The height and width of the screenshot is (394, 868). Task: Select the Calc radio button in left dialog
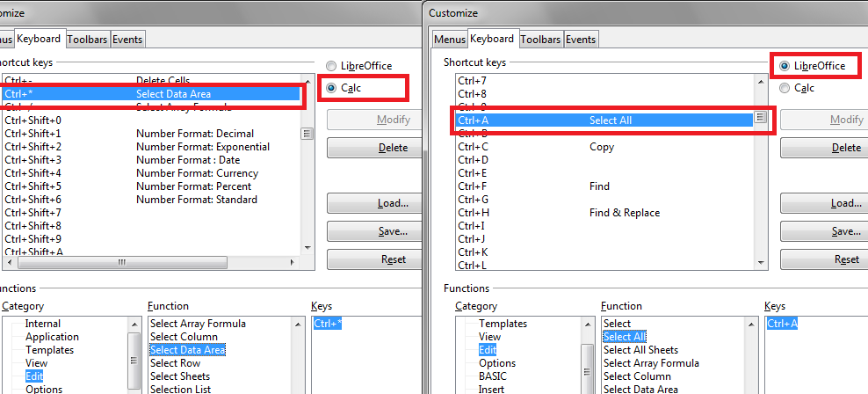click(x=331, y=88)
